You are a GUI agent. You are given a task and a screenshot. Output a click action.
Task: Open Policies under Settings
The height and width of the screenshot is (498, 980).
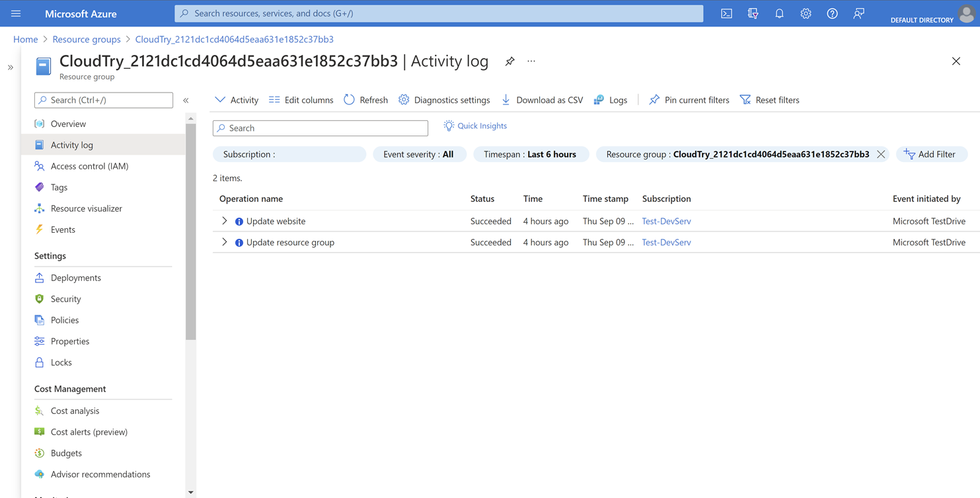(x=103, y=320)
